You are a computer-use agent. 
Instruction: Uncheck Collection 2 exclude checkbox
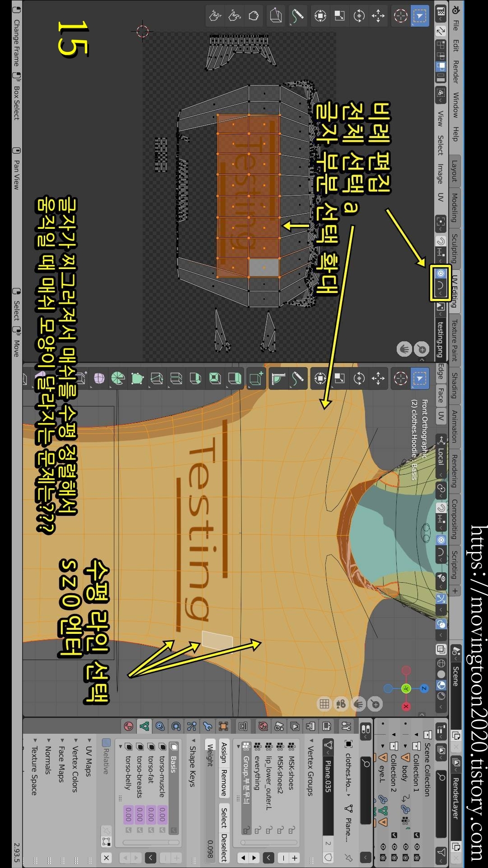[394, 835]
